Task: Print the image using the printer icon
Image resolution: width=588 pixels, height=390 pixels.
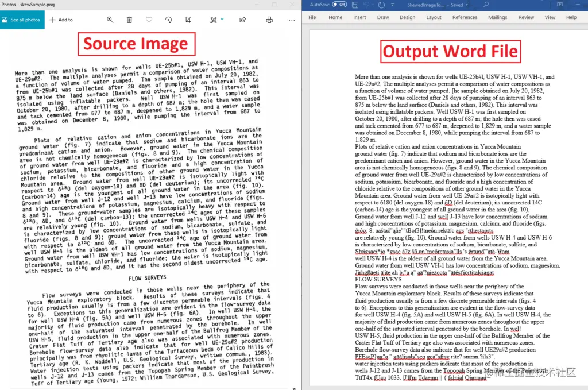Action: (x=269, y=20)
